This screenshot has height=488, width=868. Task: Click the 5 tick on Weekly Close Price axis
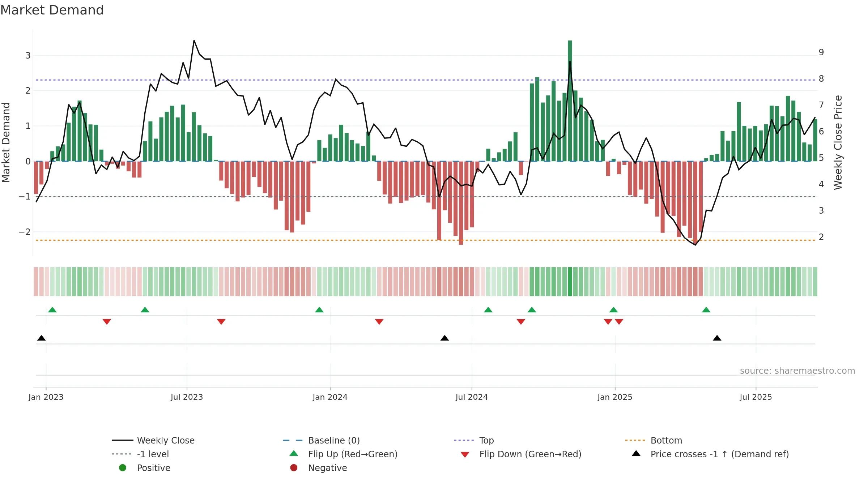[821, 158]
